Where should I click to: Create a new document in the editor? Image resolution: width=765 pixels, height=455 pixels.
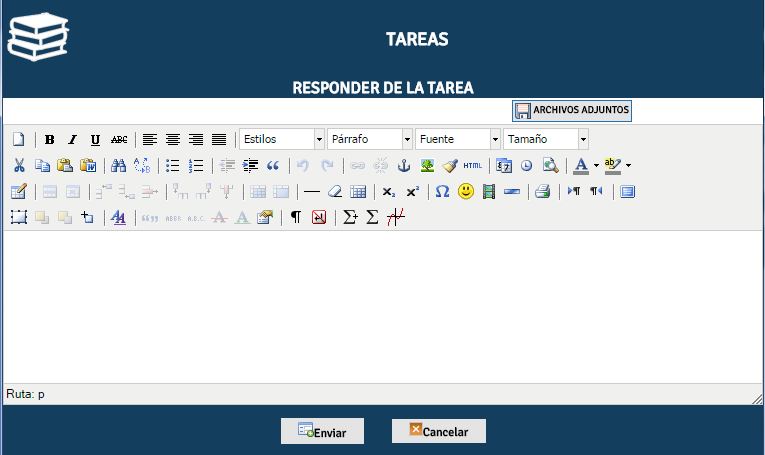pos(19,139)
